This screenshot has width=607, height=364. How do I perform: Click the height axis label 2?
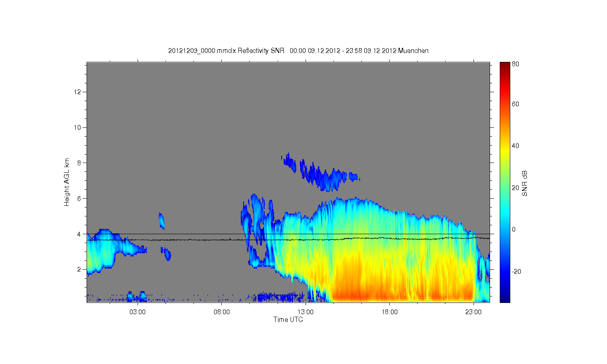pos(80,269)
